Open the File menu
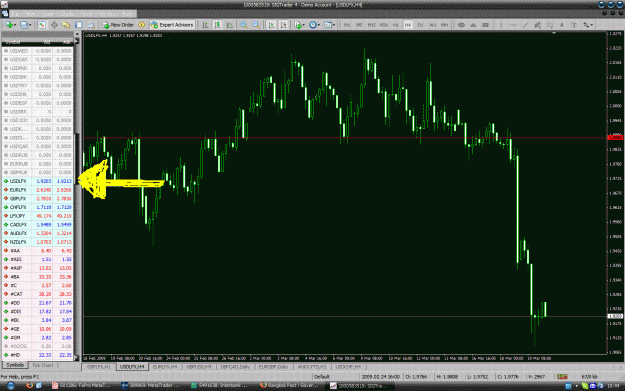 16,14
